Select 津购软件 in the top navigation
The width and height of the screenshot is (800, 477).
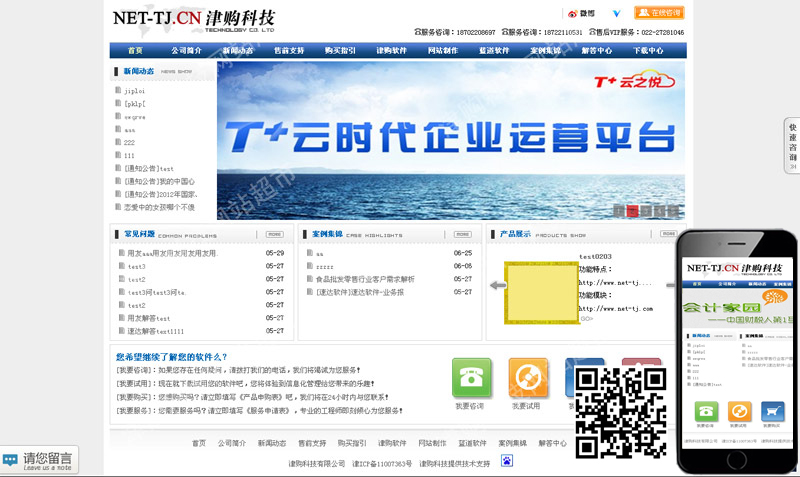pyautogui.click(x=391, y=51)
